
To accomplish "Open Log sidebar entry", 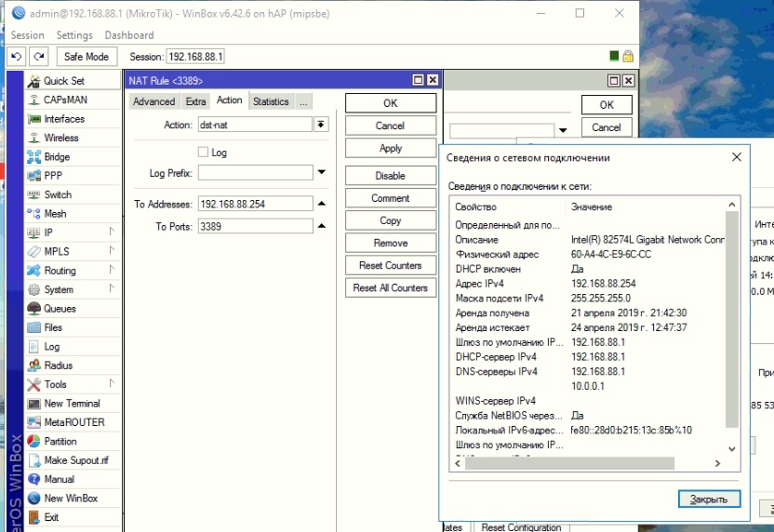I will pyautogui.click(x=73, y=346).
